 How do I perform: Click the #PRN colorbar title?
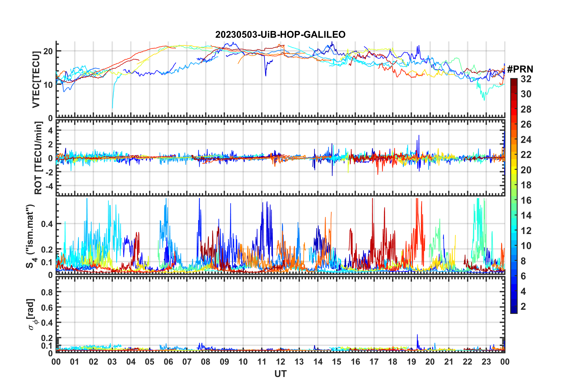coord(520,69)
